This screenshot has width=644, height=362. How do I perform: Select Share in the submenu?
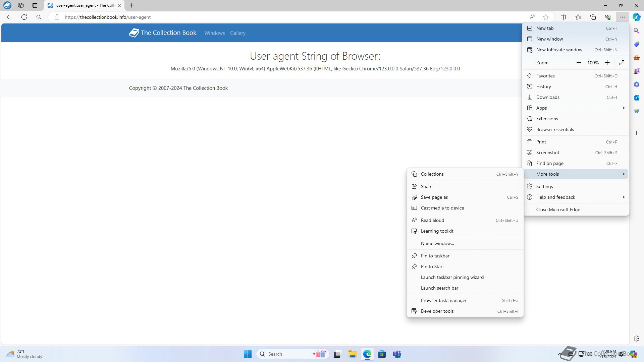(465, 186)
